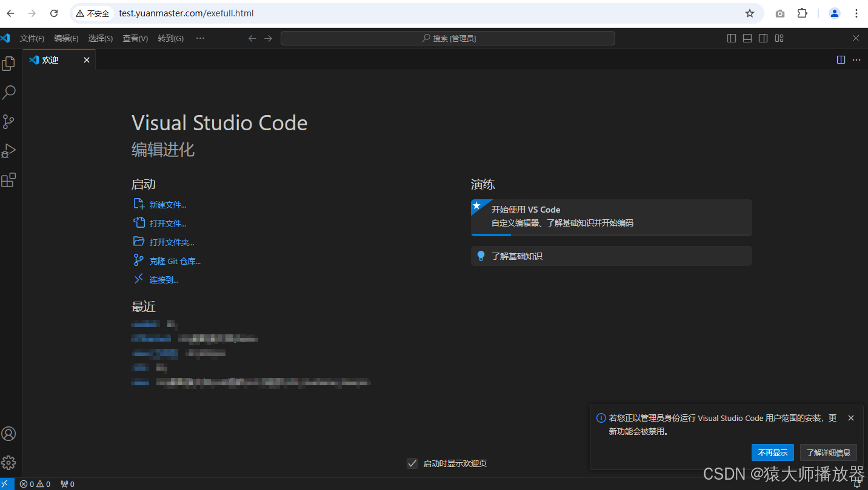Click the camera screenshot icon in browser toolbar
This screenshot has height=490, width=868.
click(780, 13)
